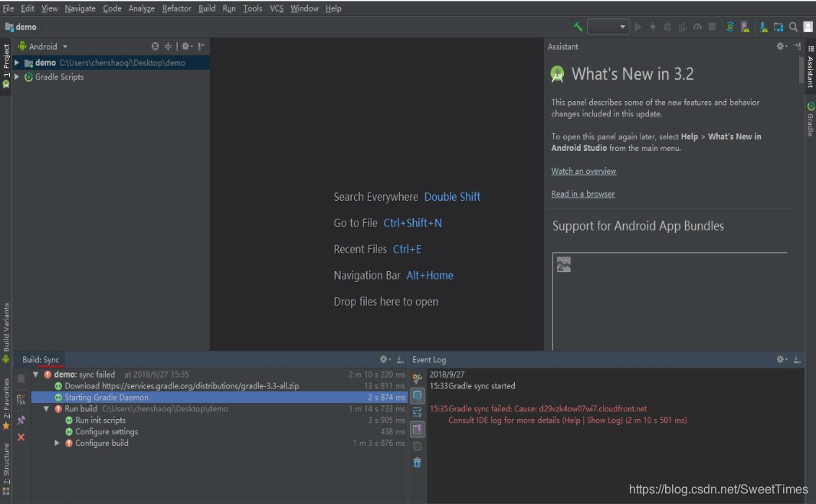Expand the demo project folder
The height and width of the screenshot is (504, 816).
point(17,62)
